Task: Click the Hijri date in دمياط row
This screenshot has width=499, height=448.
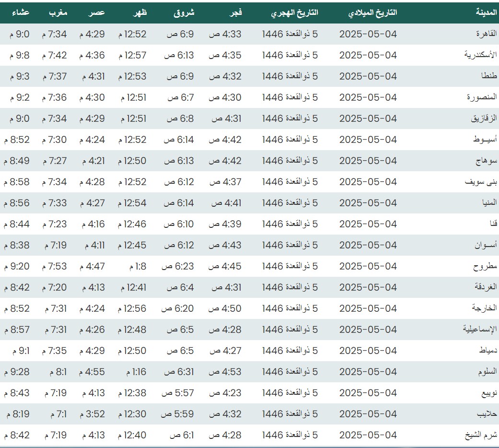Action: coord(290,351)
